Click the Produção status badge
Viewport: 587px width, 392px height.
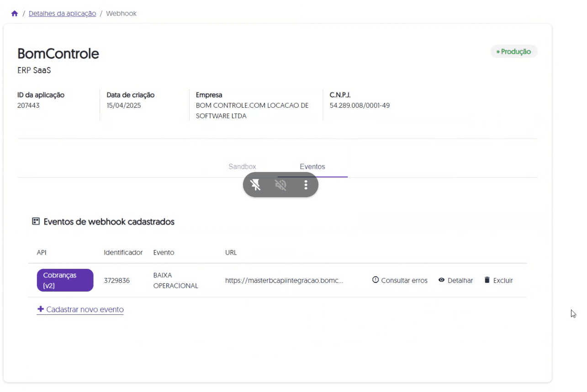(x=514, y=52)
